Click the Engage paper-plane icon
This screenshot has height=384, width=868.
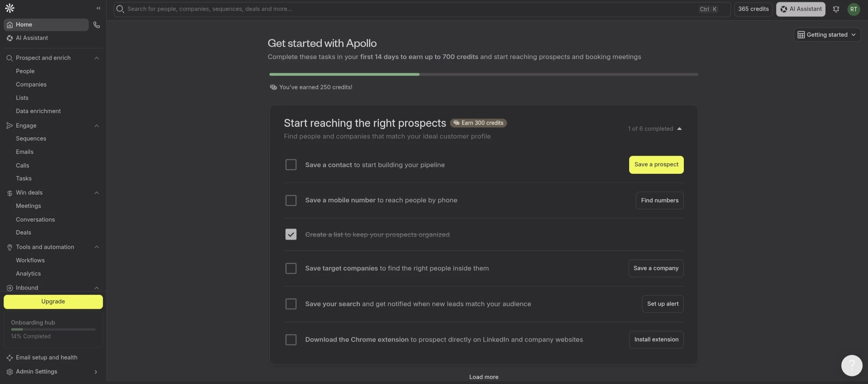point(10,125)
